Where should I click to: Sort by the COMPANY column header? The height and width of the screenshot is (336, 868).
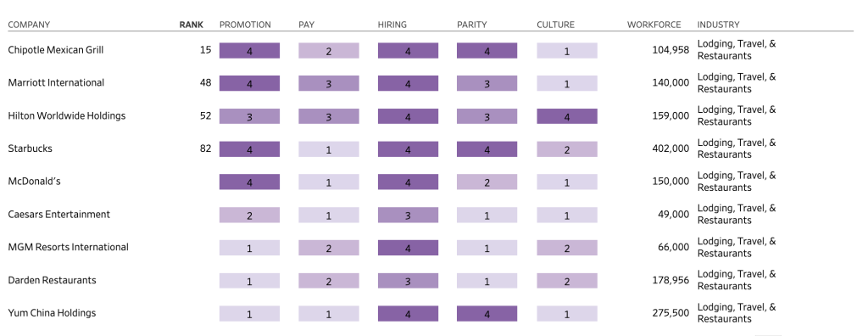(29, 25)
